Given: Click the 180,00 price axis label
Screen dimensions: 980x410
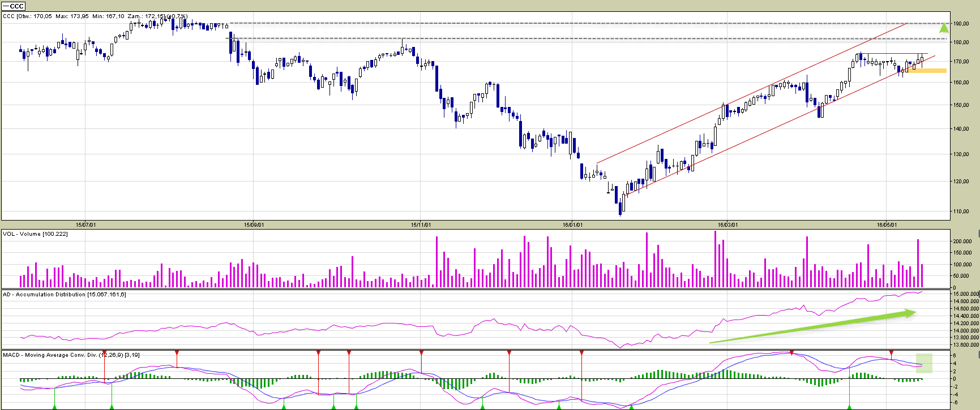Looking at the screenshot, I should (960, 42).
